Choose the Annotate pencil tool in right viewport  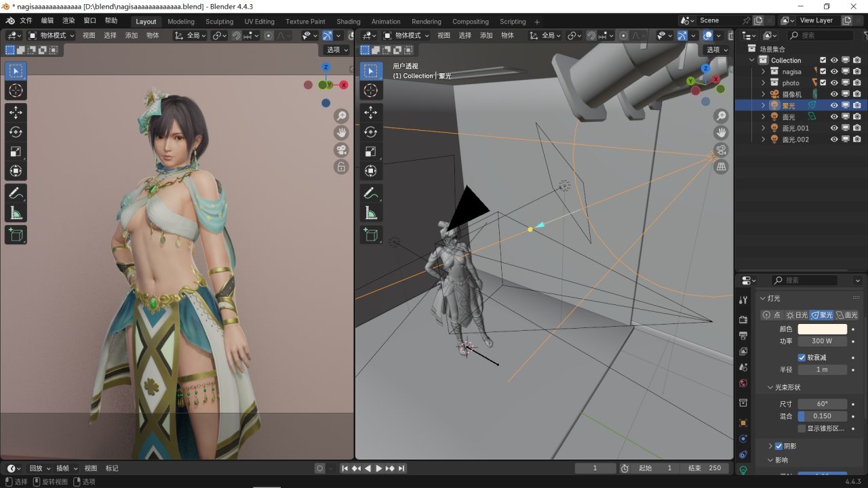[370, 193]
